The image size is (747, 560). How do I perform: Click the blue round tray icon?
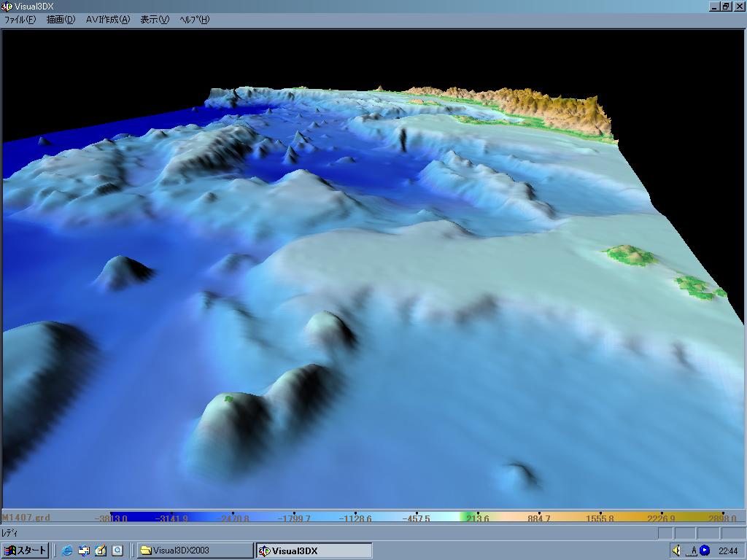(705, 551)
